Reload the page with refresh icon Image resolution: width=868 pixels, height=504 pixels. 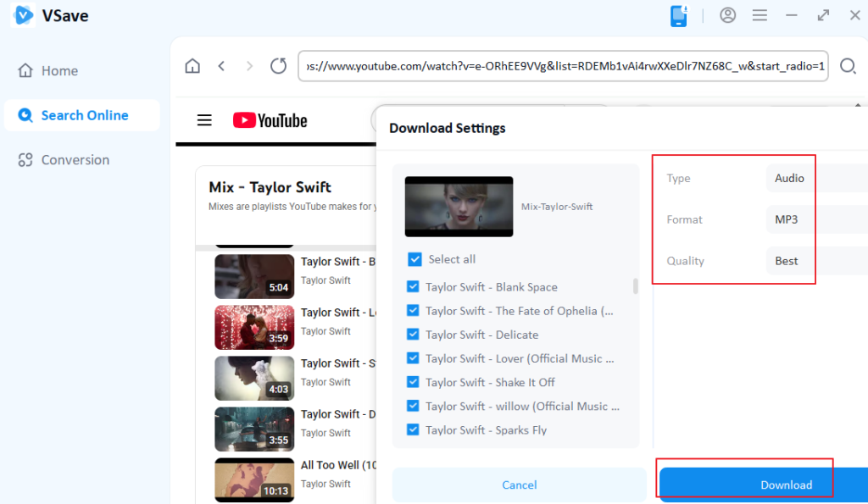278,66
